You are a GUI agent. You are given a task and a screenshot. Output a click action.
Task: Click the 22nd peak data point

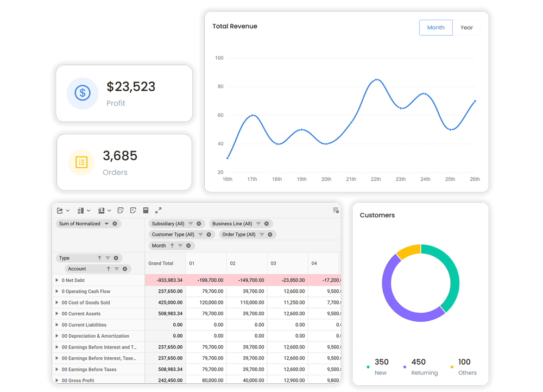[x=376, y=80]
